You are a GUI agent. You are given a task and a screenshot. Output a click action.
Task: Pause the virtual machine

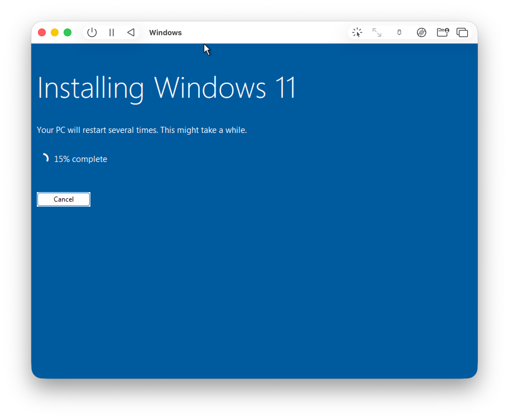click(x=112, y=32)
